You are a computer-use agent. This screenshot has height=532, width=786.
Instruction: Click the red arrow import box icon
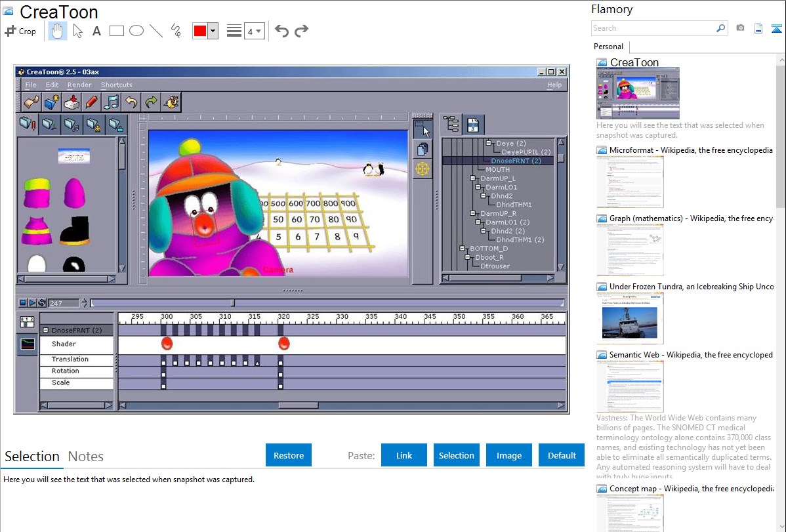pos(72,102)
